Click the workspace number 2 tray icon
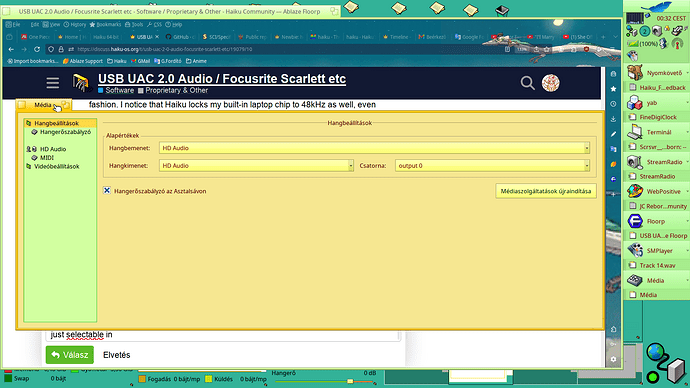This screenshot has width=690, height=388. (645, 31)
